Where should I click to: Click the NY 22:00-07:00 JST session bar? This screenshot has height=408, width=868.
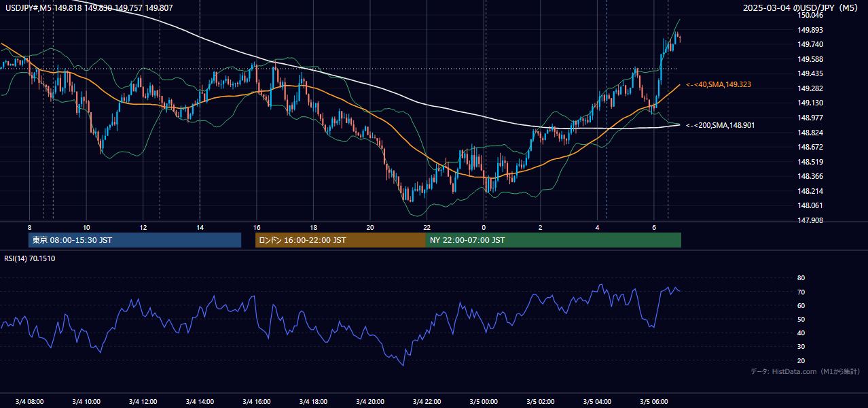[554, 240]
